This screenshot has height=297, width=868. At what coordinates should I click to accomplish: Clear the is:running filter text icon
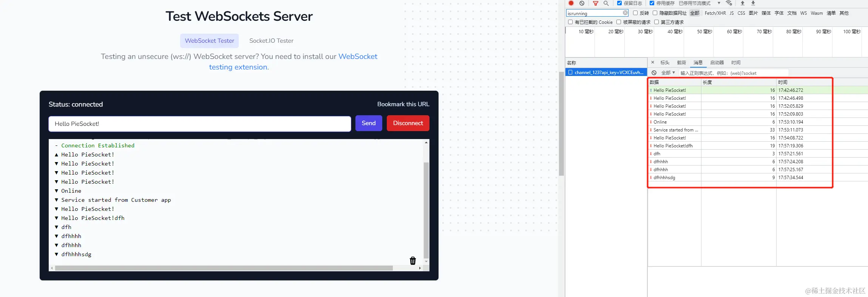coord(625,13)
